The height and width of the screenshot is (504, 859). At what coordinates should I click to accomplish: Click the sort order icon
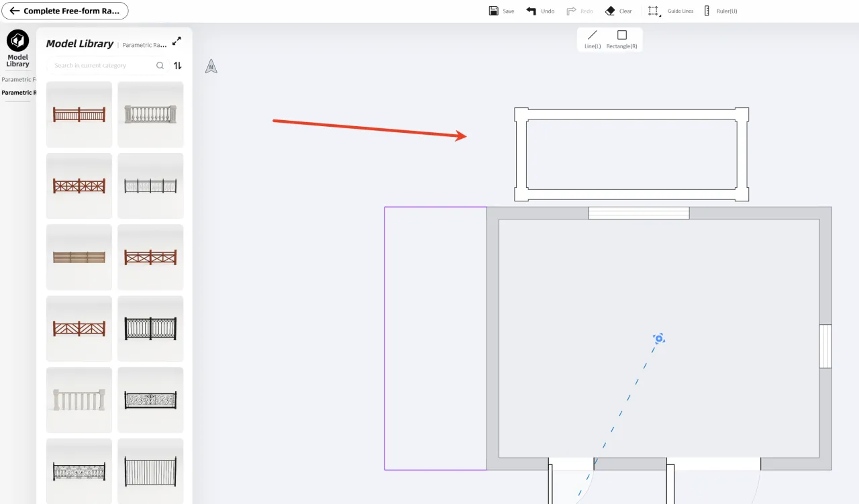(x=178, y=66)
